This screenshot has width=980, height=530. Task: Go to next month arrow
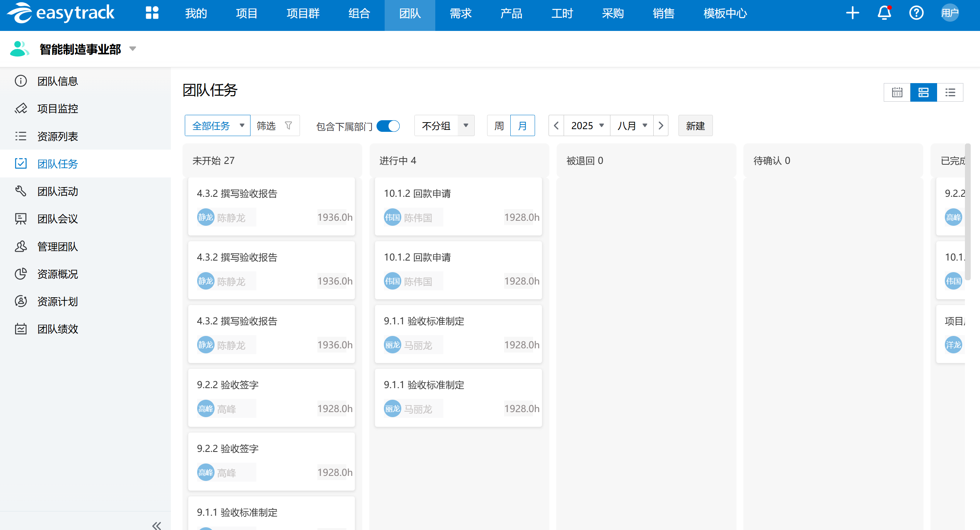(x=661, y=126)
